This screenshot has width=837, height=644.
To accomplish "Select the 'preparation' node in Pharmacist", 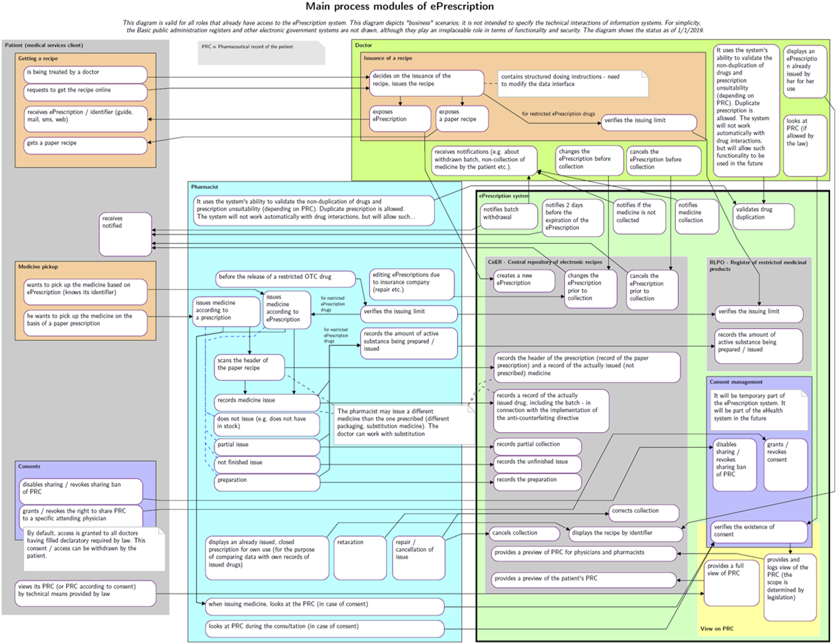I will pyautogui.click(x=267, y=483).
